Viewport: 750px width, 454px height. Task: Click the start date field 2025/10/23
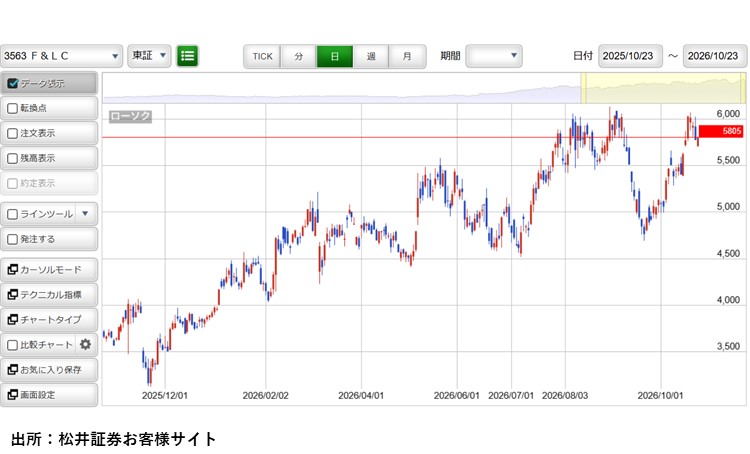click(630, 56)
